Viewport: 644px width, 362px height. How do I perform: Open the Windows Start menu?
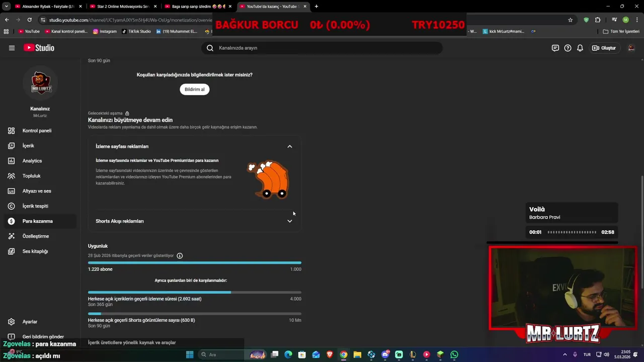[190, 354]
